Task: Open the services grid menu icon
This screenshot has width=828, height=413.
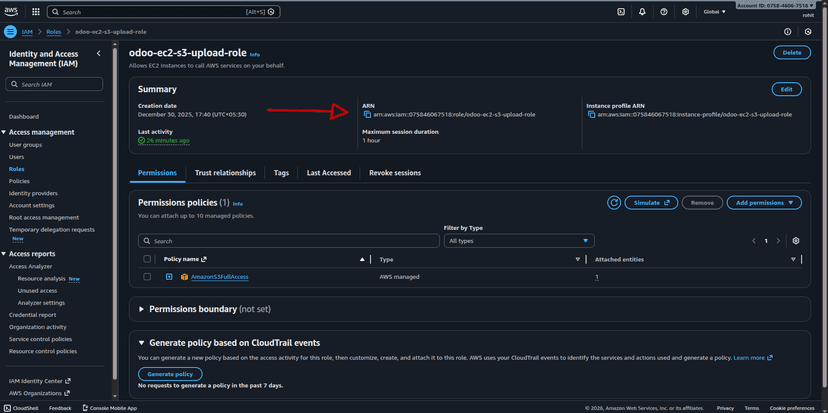Action: 36,12
